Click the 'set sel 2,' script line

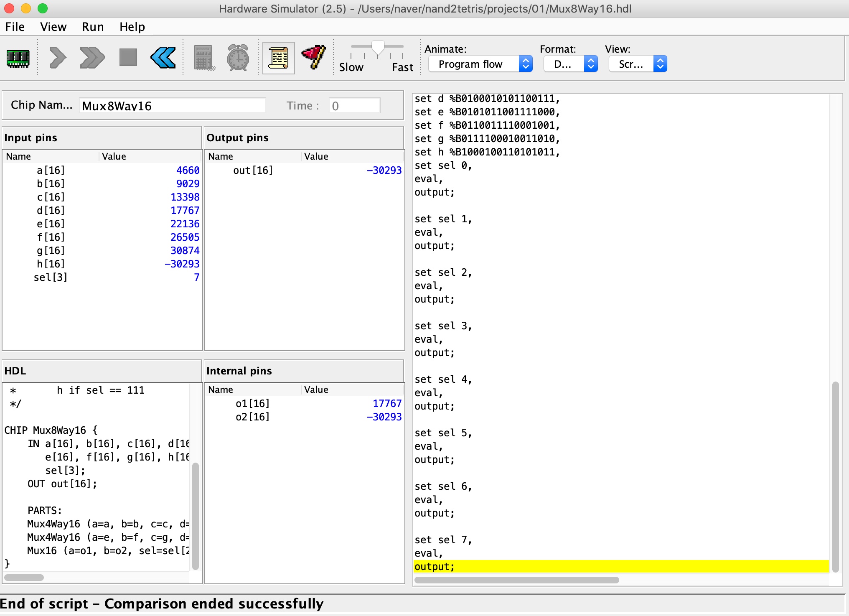click(443, 272)
